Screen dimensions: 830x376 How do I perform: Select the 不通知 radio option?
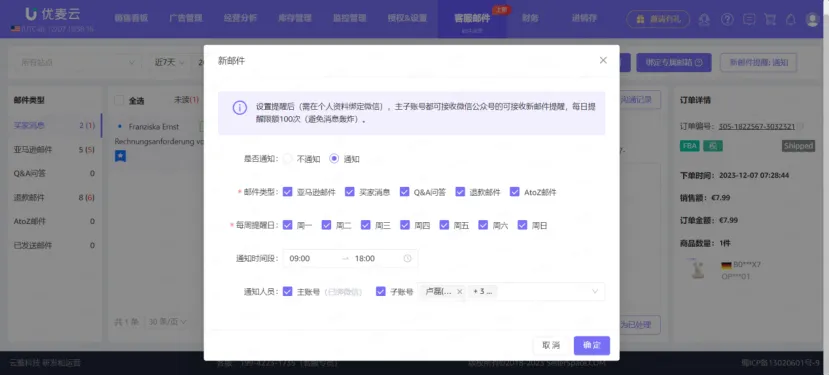tap(287, 158)
